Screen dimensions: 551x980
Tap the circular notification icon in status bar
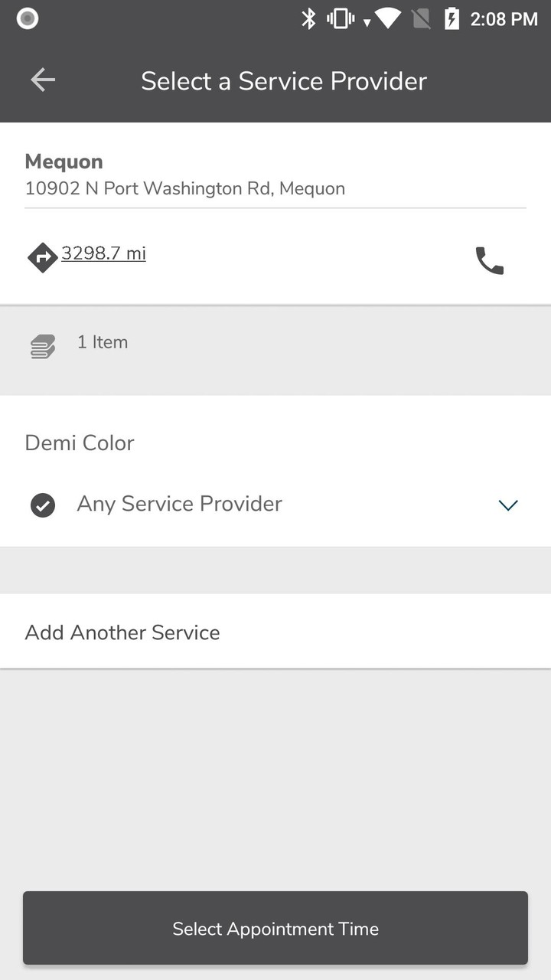pyautogui.click(x=28, y=19)
